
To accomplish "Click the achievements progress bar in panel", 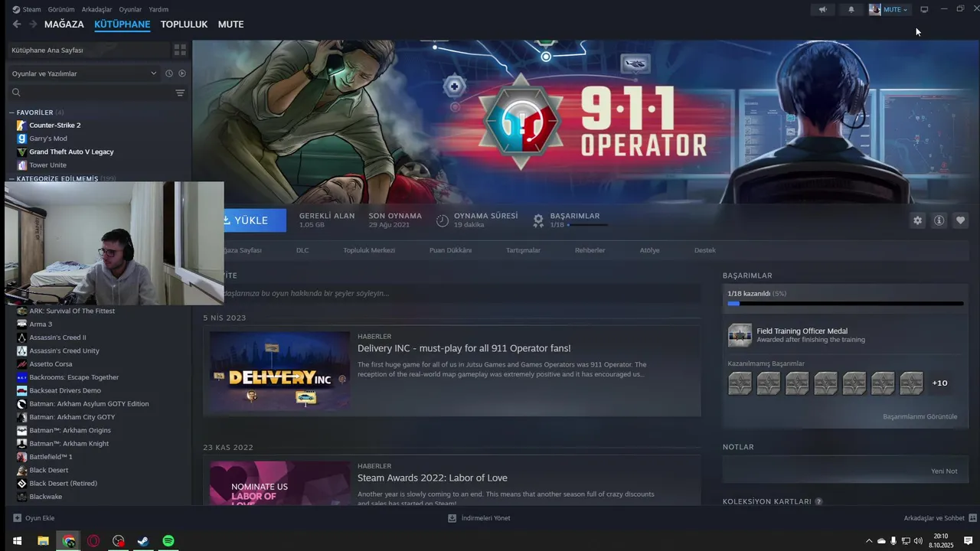I will pos(845,304).
